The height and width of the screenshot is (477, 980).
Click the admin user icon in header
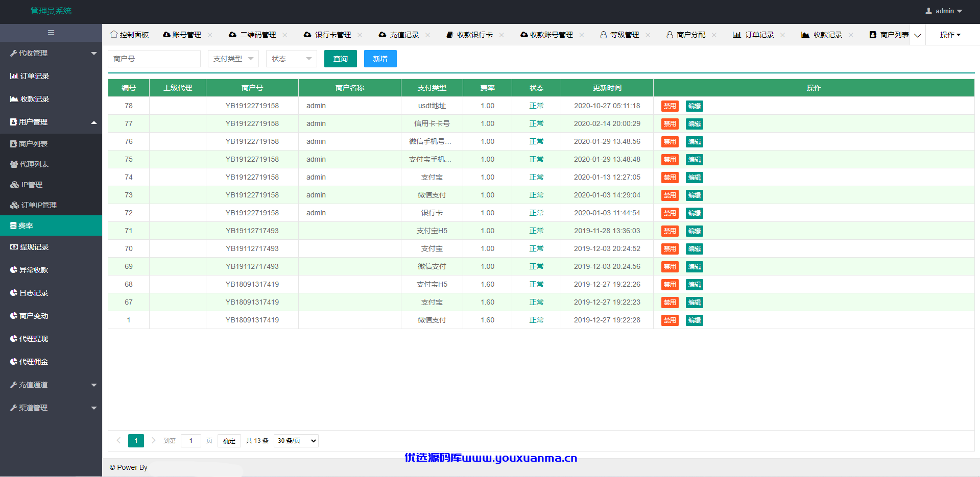[x=929, y=11]
